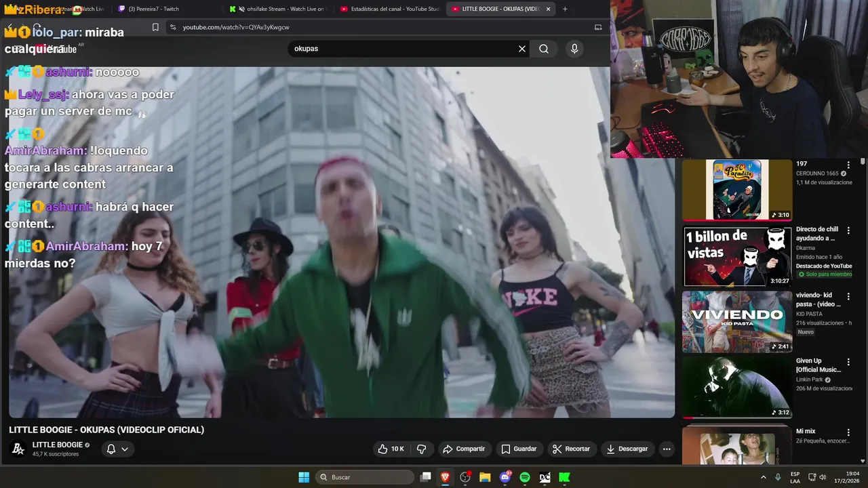Open Discord from the taskbar
Viewport: 868px width, 488px height.
[x=505, y=477]
